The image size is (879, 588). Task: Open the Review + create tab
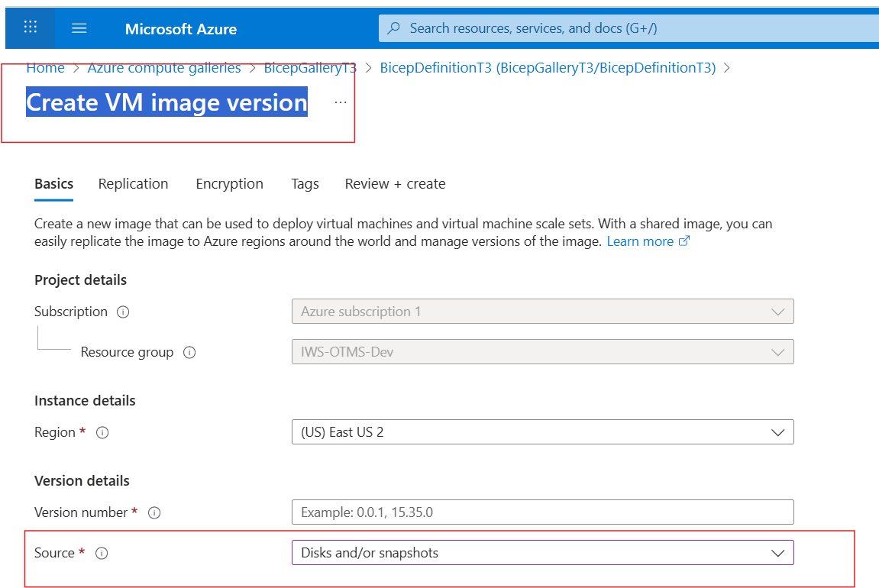pos(396,184)
